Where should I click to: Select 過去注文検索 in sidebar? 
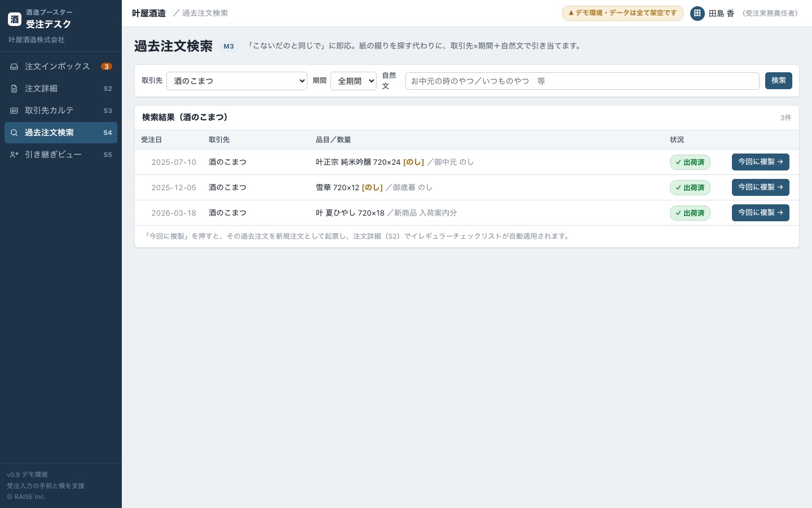pos(61,133)
